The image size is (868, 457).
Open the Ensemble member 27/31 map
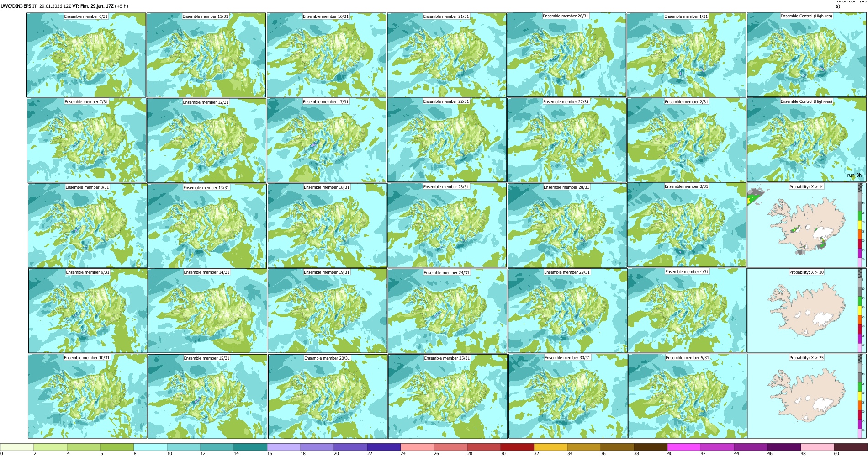(x=566, y=140)
